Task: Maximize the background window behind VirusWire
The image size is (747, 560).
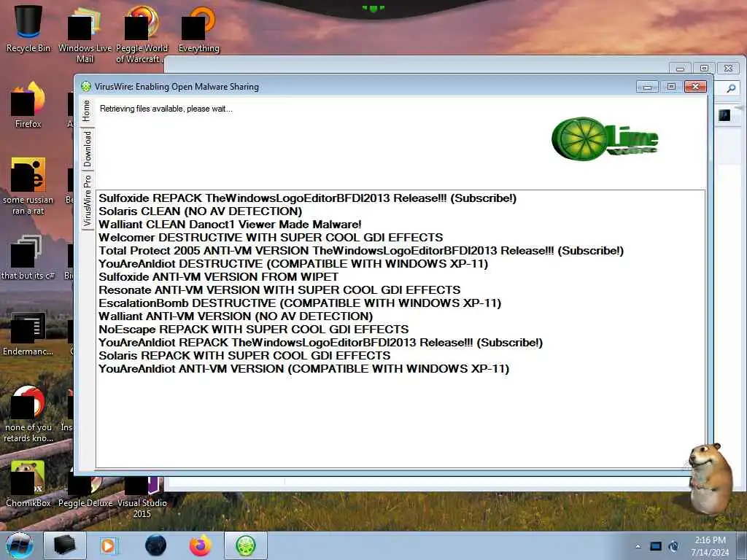Action: 704,69
